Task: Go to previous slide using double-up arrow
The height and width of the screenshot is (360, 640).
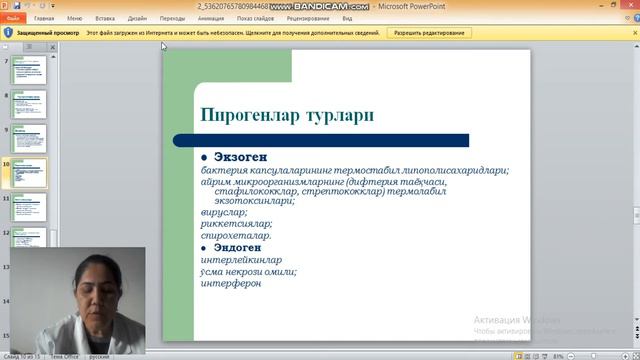Action: [637, 329]
